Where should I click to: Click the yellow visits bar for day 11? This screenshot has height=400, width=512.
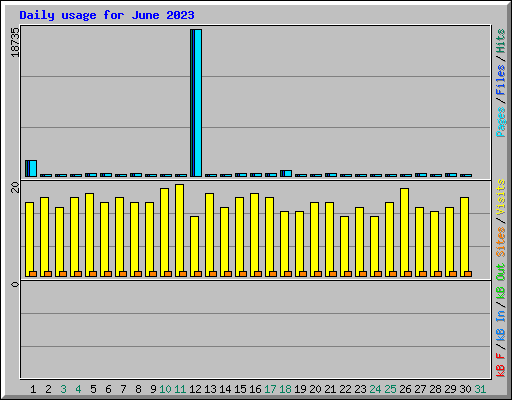[179, 230]
